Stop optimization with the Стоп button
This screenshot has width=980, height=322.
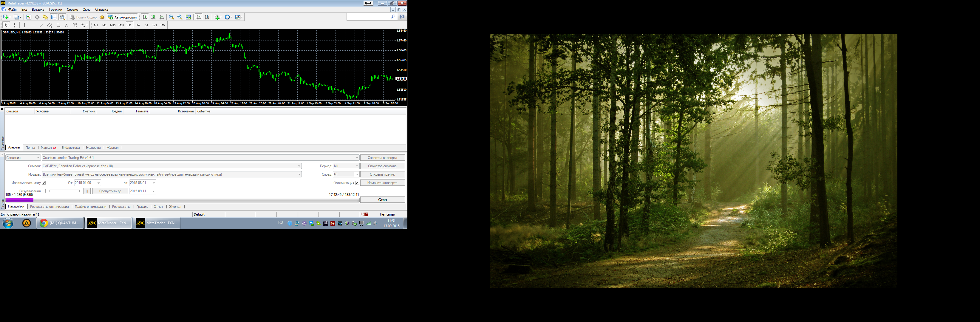(382, 199)
